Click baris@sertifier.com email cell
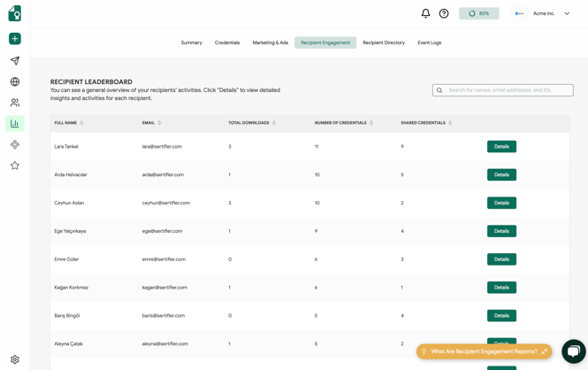The height and width of the screenshot is (370, 588). click(163, 316)
